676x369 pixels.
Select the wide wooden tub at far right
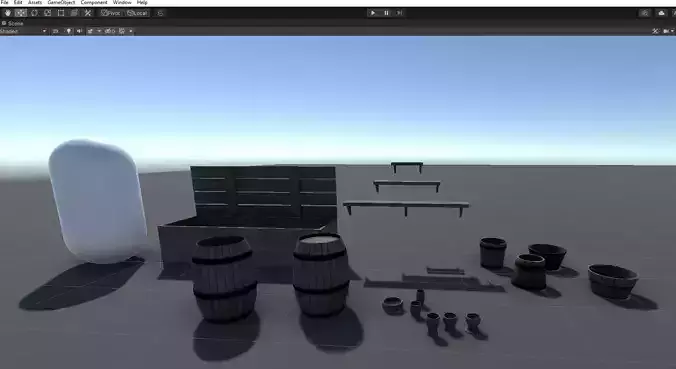613,281
